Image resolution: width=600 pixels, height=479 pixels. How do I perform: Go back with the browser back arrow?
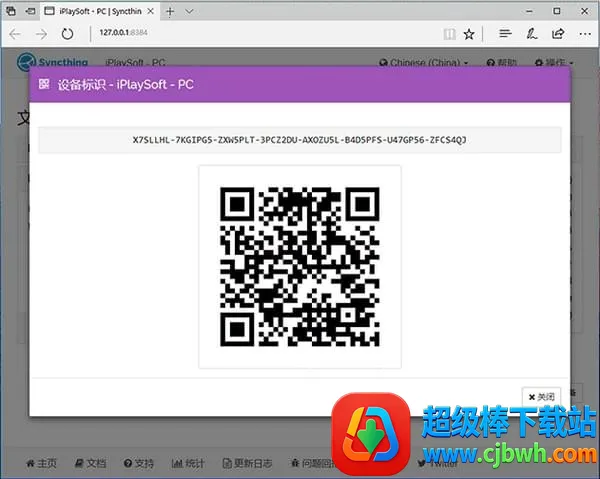point(15,34)
